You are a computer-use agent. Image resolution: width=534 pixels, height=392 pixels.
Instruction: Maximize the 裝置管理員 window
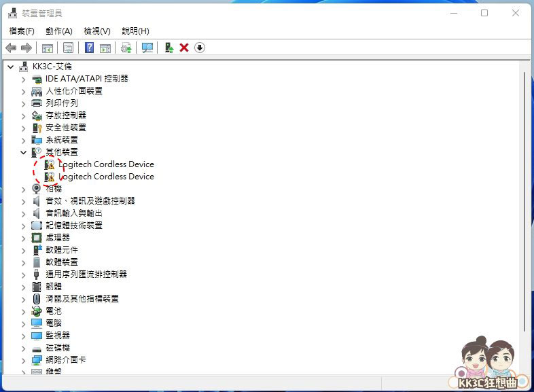[484, 13]
